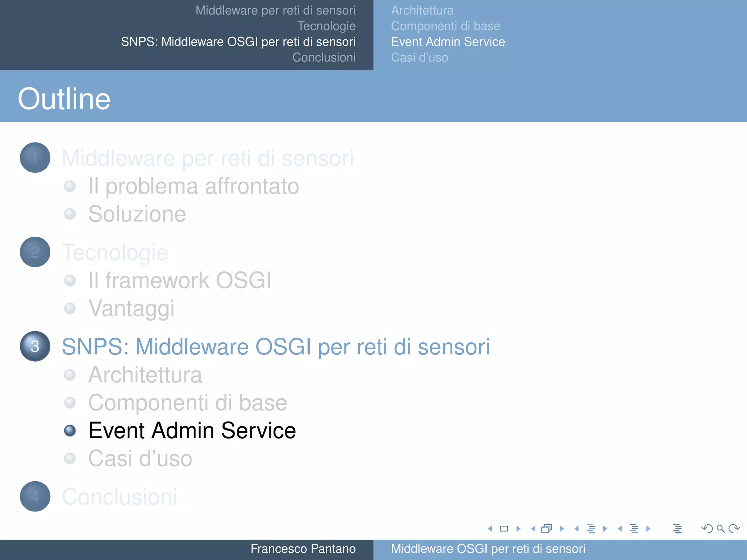Go to previous frame arrow
The width and height of the screenshot is (747, 560).
coord(533,528)
